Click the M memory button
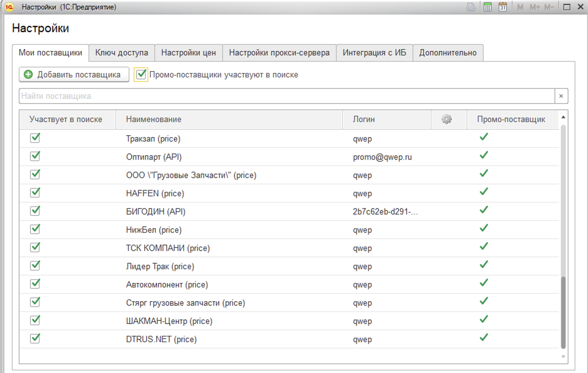 [x=520, y=7]
